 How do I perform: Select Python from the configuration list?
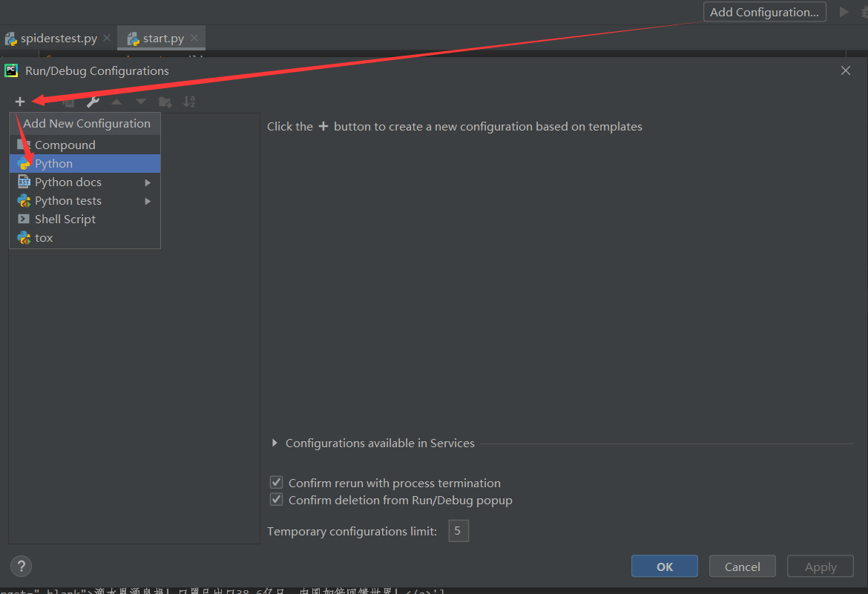[53, 163]
